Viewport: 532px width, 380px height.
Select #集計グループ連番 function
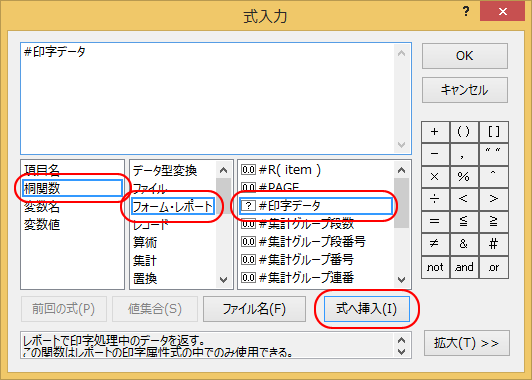316,278
